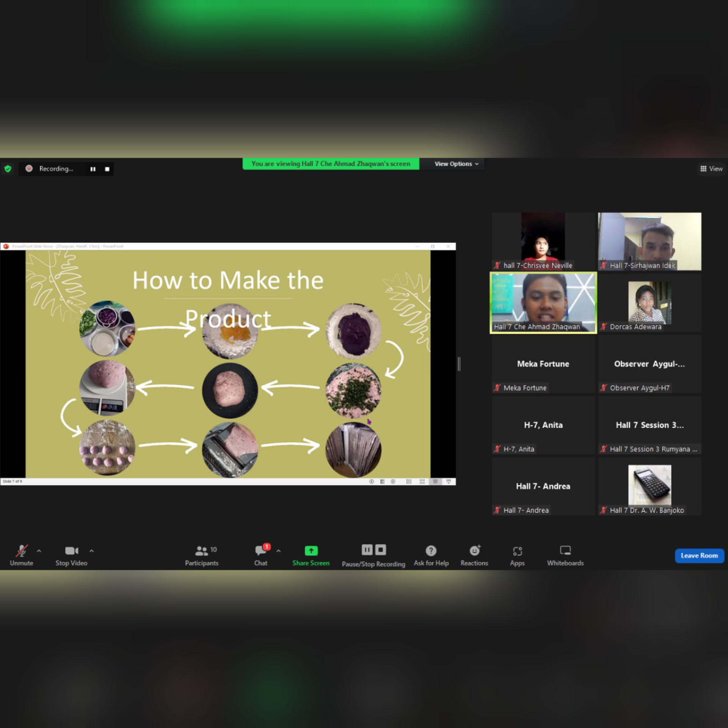Screen dimensions: 728x728
Task: Expand audio options arrow beside Unmute
Action: point(39,551)
